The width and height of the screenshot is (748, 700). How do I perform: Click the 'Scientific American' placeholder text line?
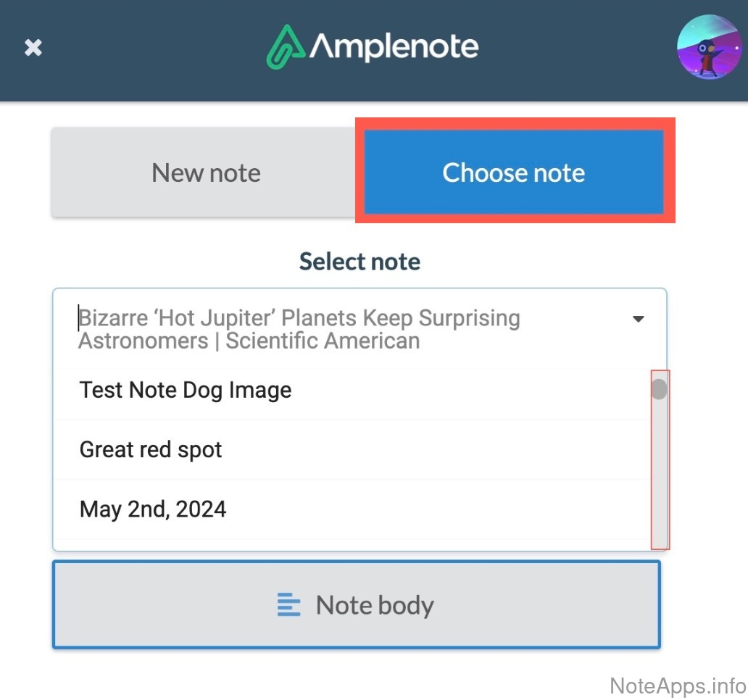point(249,341)
